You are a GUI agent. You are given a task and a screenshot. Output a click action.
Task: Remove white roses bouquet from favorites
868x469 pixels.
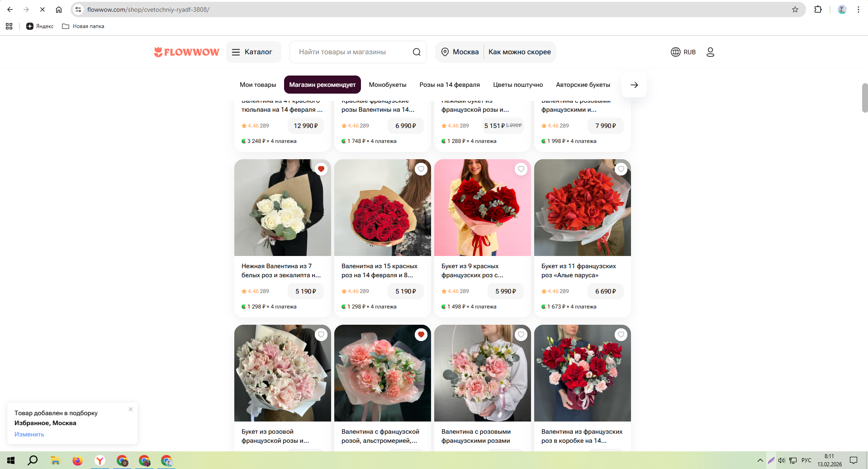point(321,169)
